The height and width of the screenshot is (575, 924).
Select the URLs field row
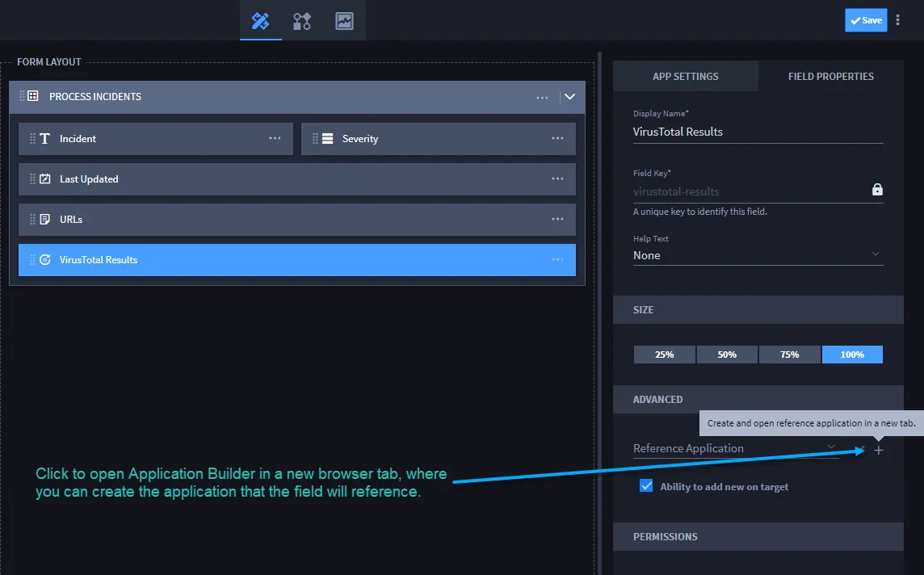pos(297,220)
